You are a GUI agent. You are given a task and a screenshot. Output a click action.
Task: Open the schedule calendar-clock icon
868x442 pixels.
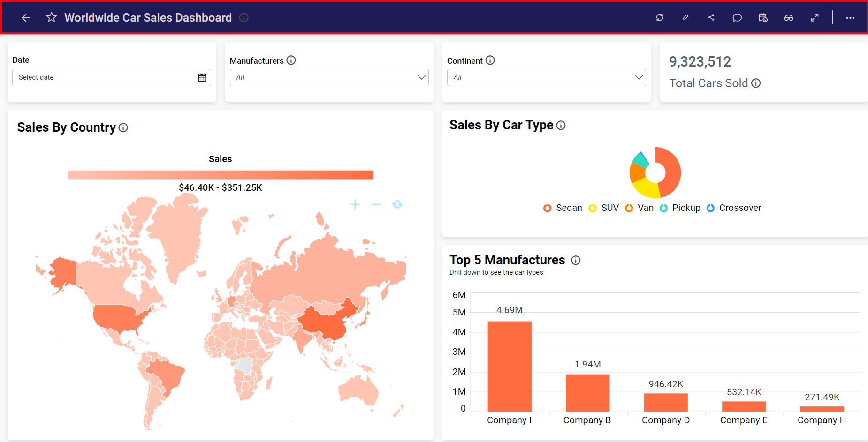tap(763, 18)
